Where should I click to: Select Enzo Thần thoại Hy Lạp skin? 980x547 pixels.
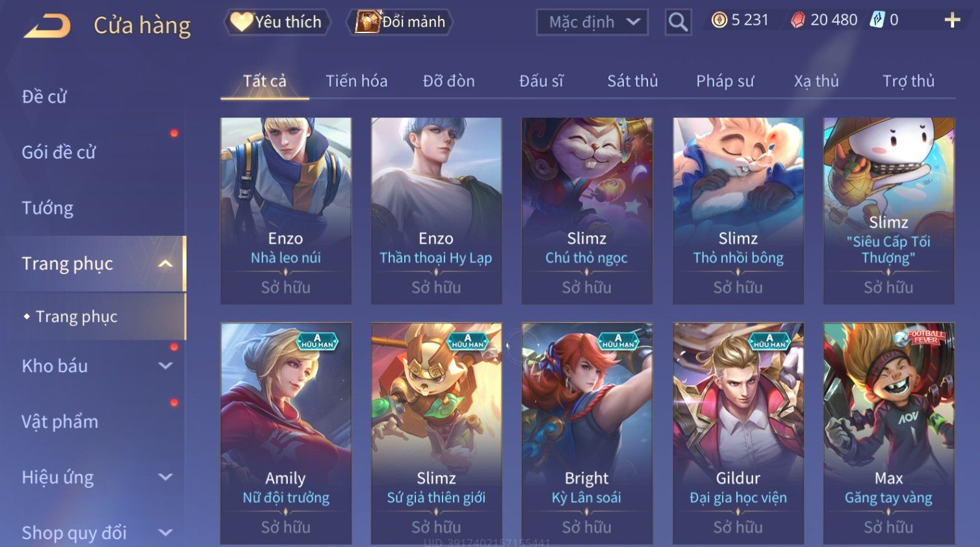(x=436, y=210)
